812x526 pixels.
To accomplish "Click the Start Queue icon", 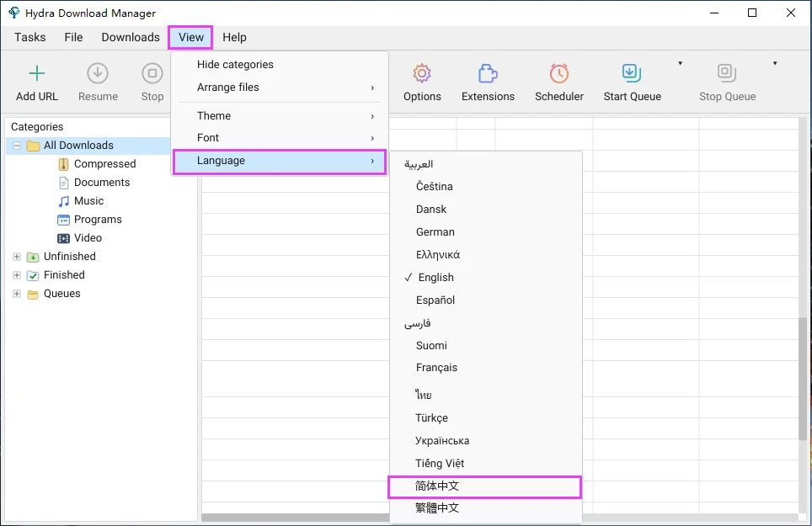I will [x=632, y=73].
